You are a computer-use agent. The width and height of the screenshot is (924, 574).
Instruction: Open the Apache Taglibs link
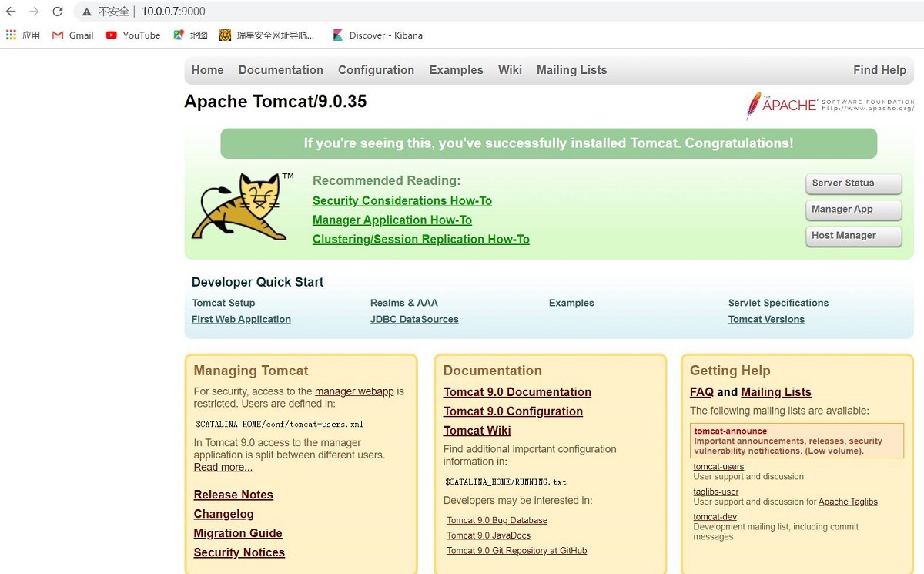pos(848,502)
